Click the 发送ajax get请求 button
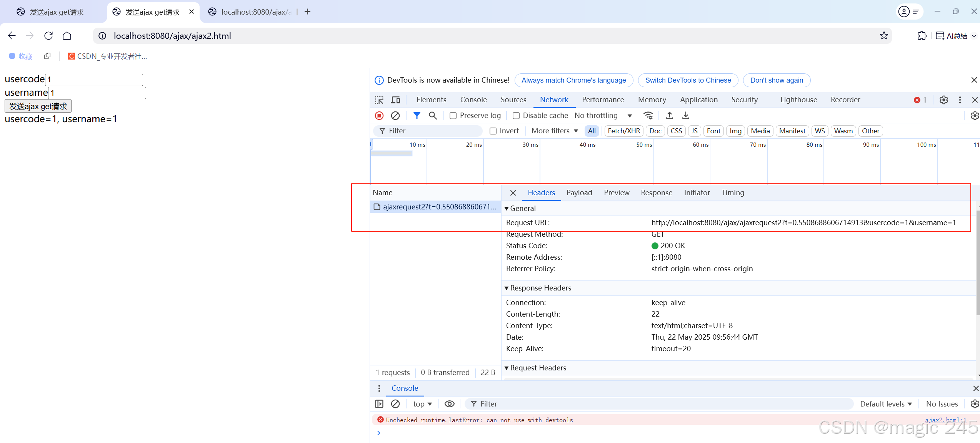The width and height of the screenshot is (980, 443). click(38, 106)
